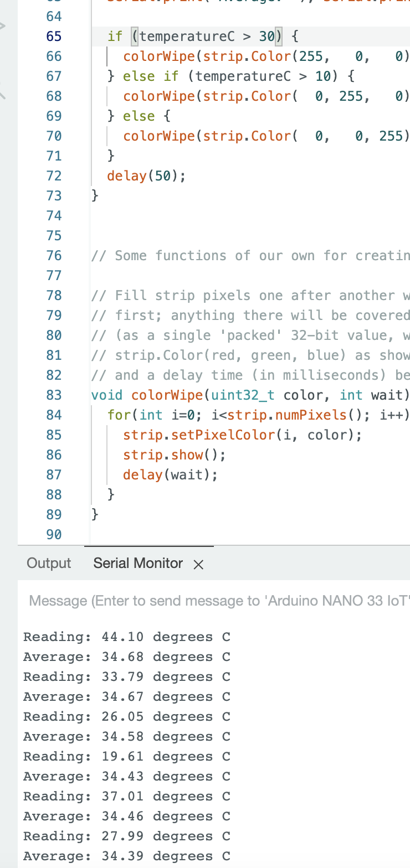Click the strip.setPixelColor(i, color) line

tap(242, 435)
